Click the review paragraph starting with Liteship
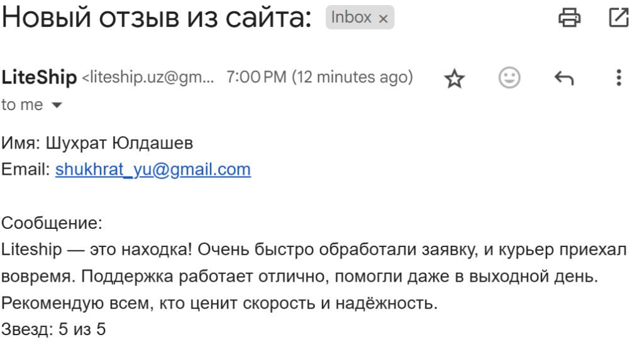Image resolution: width=644 pixels, height=342 pixels. click(314, 277)
